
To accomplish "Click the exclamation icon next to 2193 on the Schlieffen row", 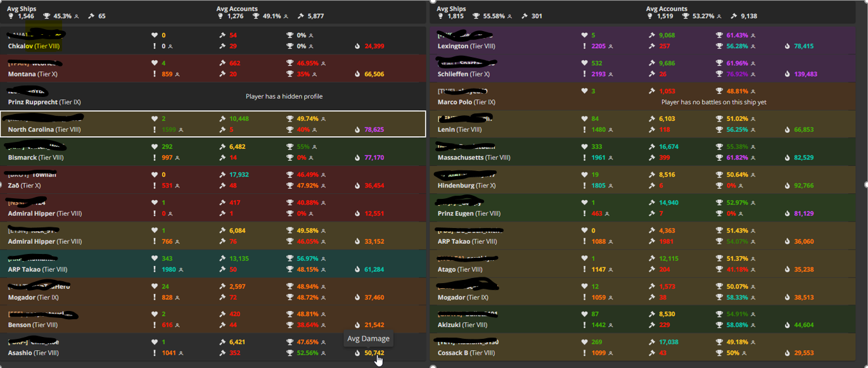I will 584,74.
